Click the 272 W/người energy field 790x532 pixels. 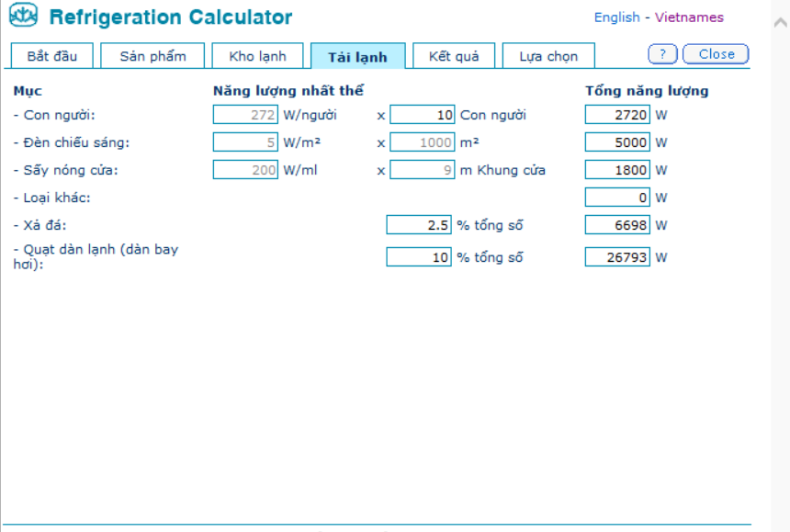246,115
